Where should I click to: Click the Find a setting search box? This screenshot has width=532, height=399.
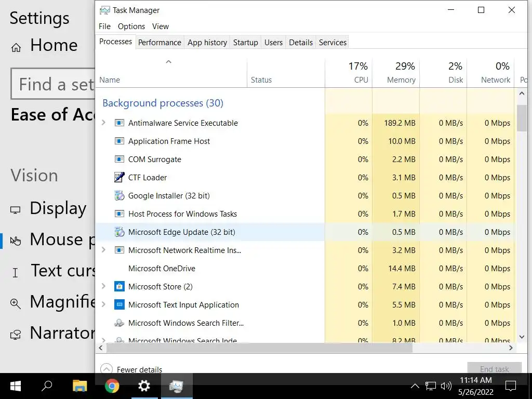click(53, 84)
